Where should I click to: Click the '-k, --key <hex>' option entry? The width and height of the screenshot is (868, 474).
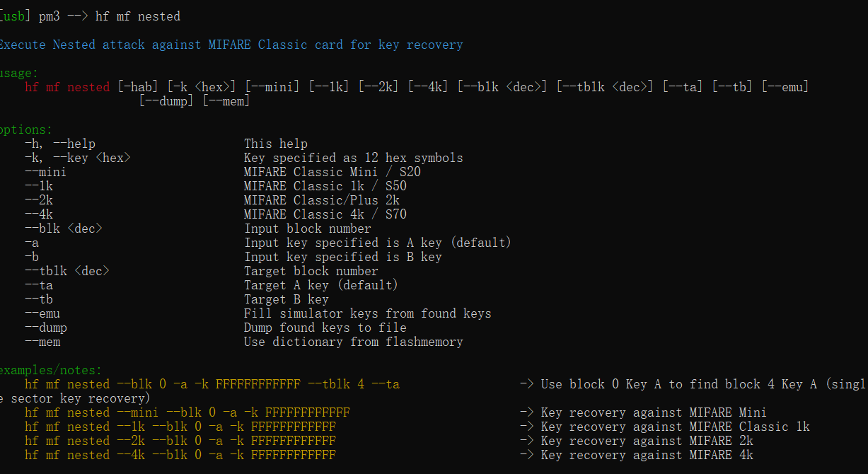click(x=78, y=158)
